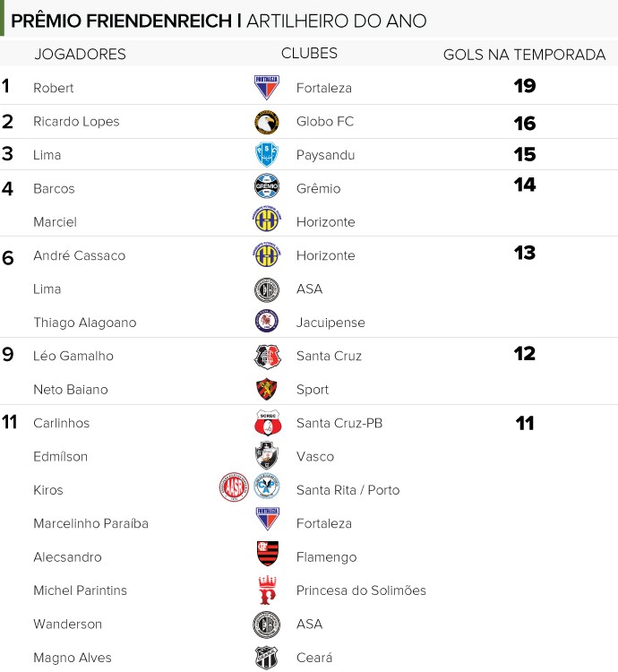Click the Fortaleza crest beside Robert
This screenshot has height=672, width=618.
tap(267, 88)
